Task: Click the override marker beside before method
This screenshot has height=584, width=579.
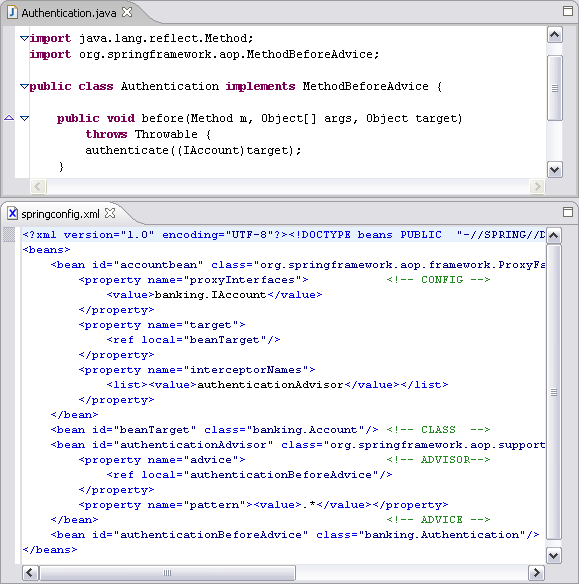Action: [9, 118]
